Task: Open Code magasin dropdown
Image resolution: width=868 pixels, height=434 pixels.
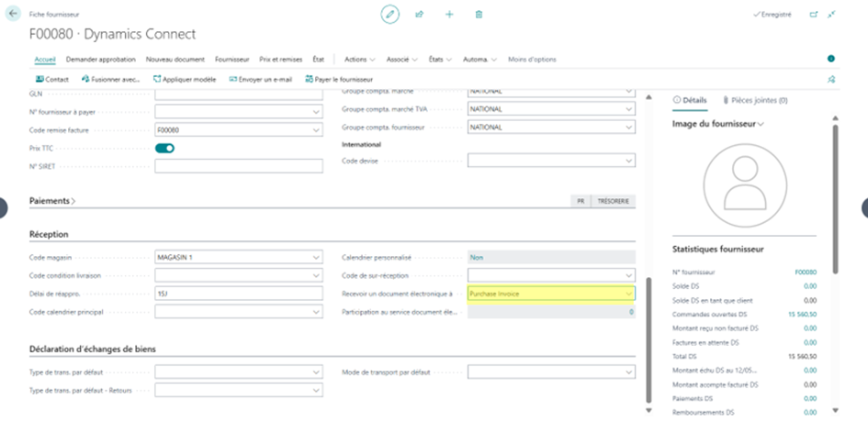Action: coord(316,257)
